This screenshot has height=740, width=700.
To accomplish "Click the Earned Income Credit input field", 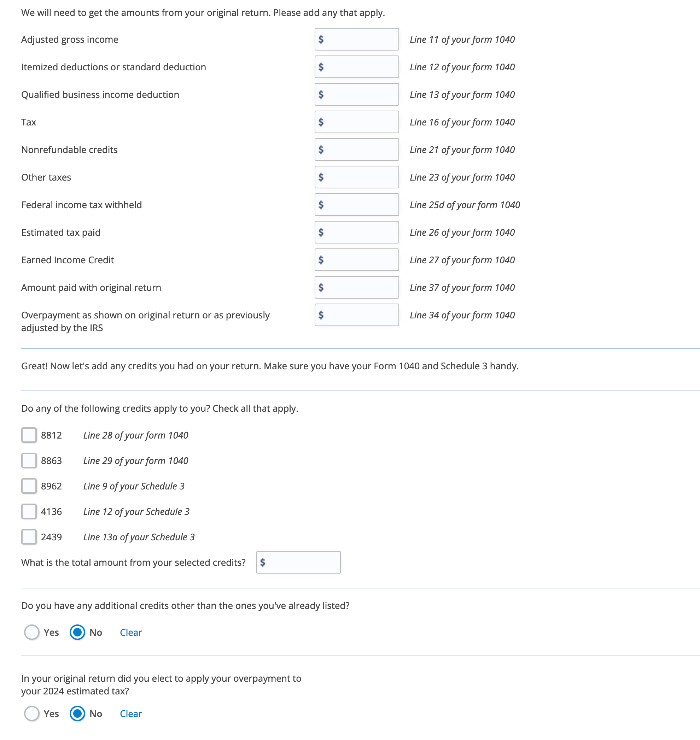I will pyautogui.click(x=357, y=259).
